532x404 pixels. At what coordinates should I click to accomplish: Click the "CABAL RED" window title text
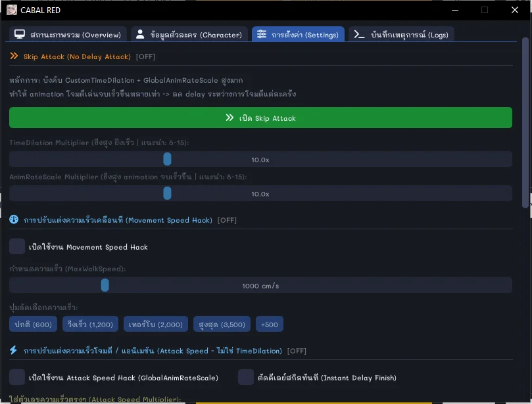[40, 10]
